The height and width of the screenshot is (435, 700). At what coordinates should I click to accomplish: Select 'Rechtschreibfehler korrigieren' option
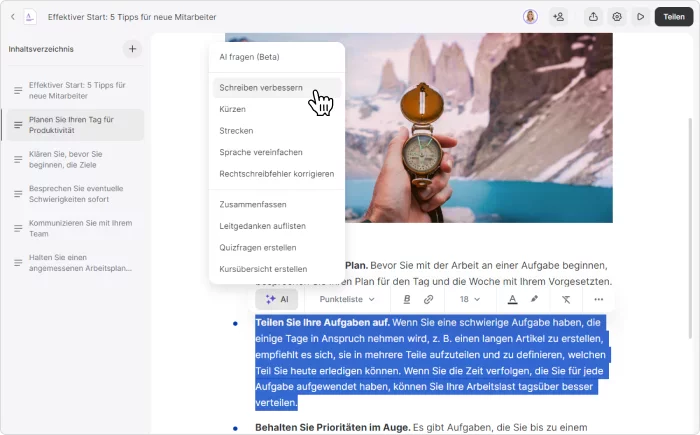pos(277,174)
